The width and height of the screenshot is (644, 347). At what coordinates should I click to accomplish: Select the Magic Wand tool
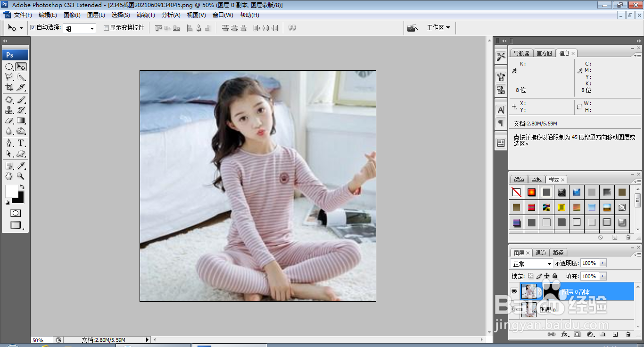click(x=21, y=77)
